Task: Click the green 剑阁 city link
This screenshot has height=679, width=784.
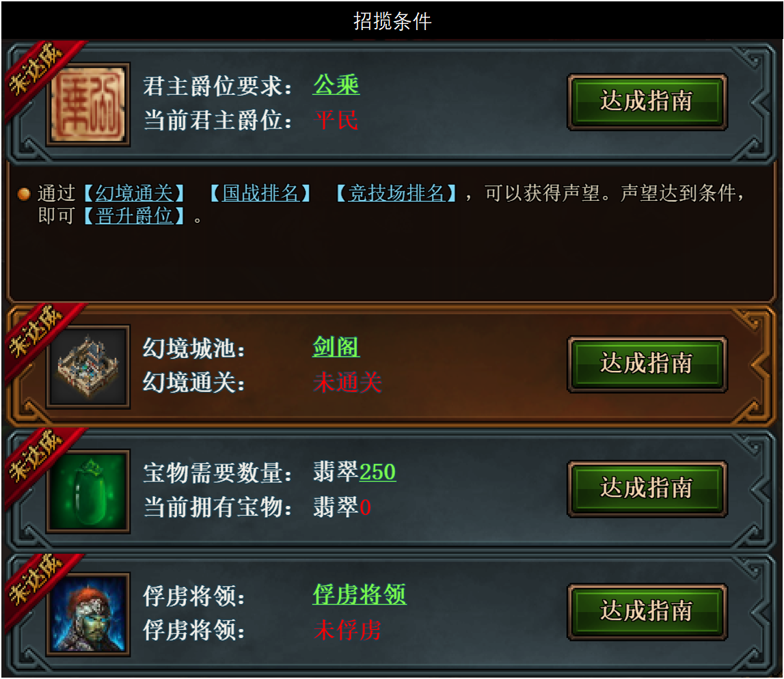Action: [x=336, y=347]
